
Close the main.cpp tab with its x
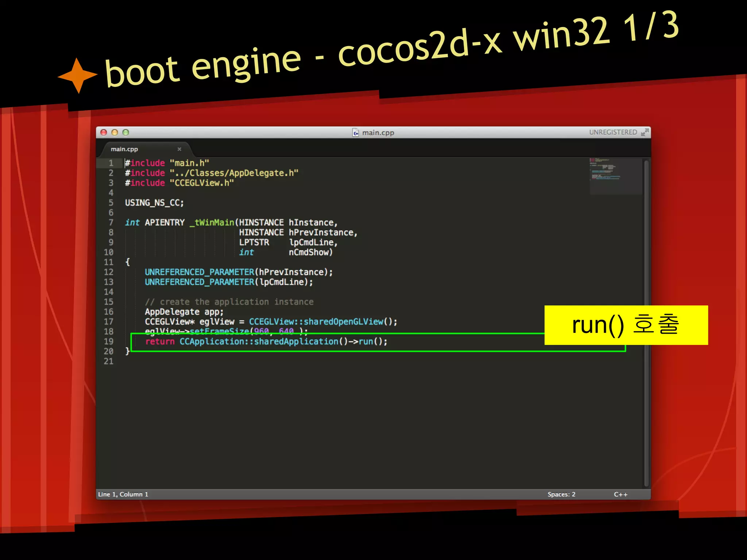179,149
